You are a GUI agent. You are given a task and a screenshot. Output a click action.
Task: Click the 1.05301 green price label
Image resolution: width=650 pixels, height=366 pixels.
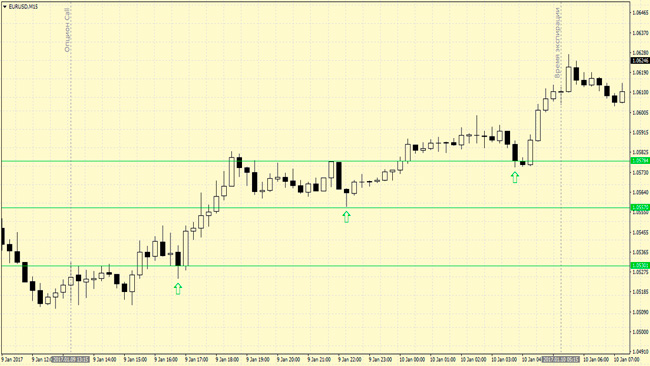(x=640, y=265)
